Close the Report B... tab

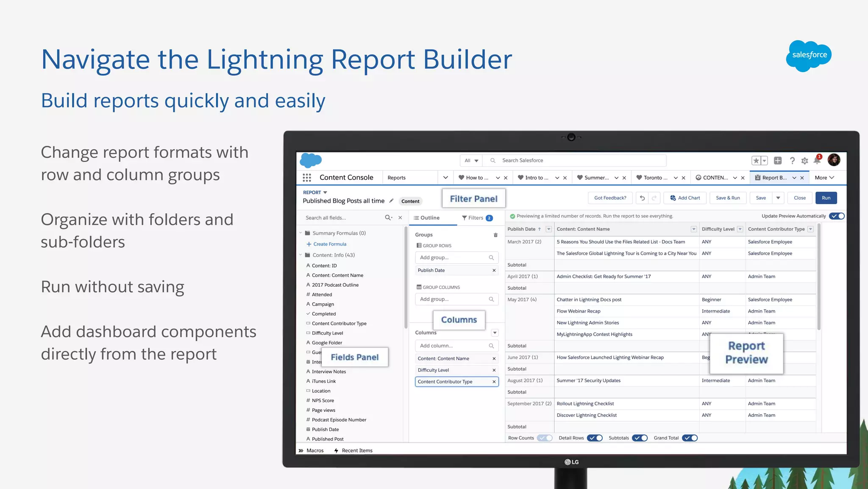click(x=802, y=178)
